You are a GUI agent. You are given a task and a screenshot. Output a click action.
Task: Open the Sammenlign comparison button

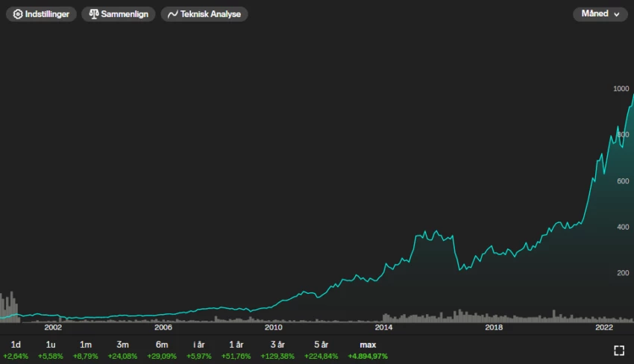click(119, 14)
